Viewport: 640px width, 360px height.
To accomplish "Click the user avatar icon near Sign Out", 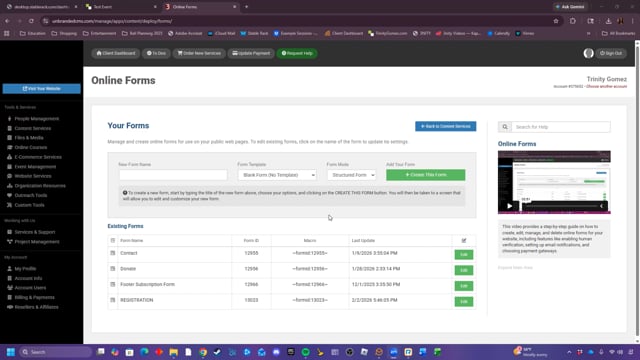I will [x=588, y=53].
